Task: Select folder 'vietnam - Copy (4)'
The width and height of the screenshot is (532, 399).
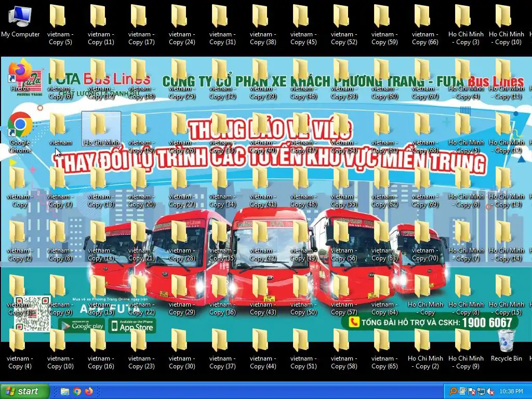Action: (20, 350)
